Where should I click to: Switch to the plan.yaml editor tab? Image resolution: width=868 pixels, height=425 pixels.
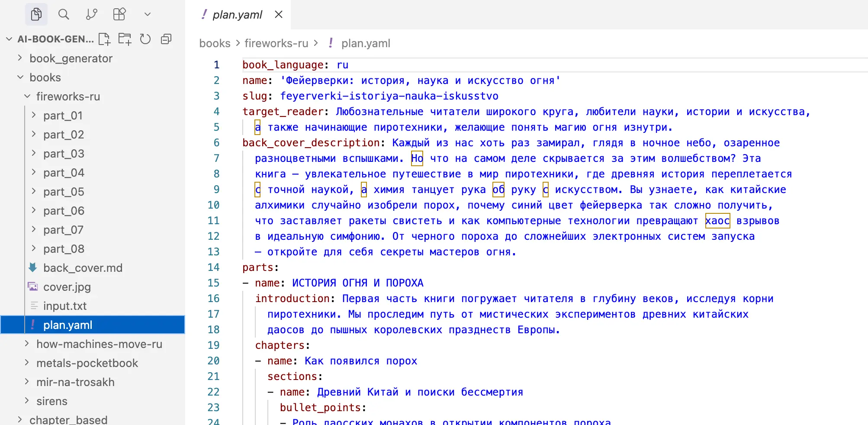[237, 15]
